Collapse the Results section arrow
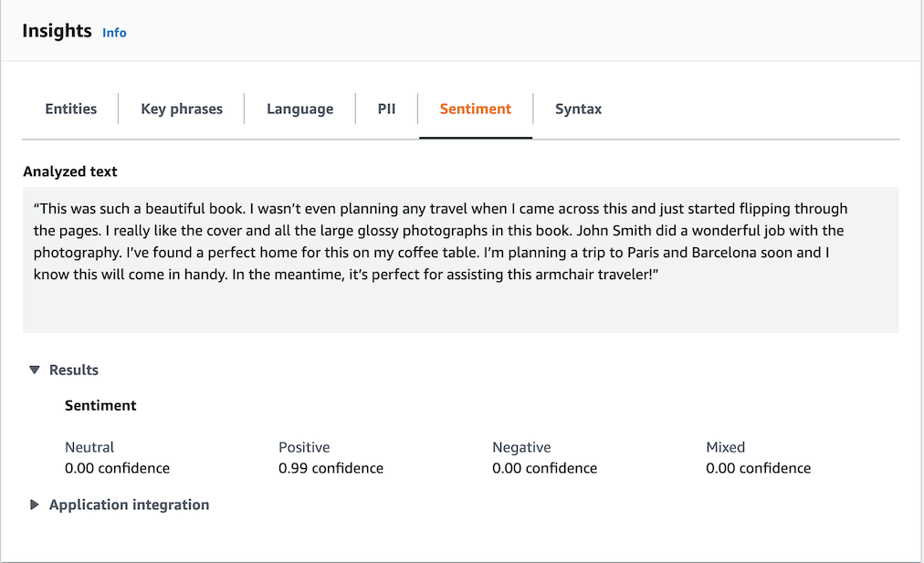This screenshot has height=563, width=924. [x=35, y=370]
